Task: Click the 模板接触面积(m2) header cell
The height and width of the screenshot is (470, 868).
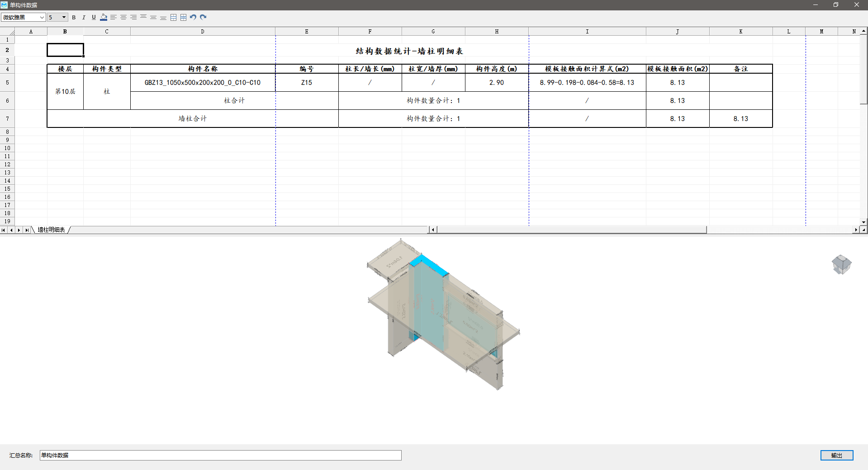Action: (678, 69)
